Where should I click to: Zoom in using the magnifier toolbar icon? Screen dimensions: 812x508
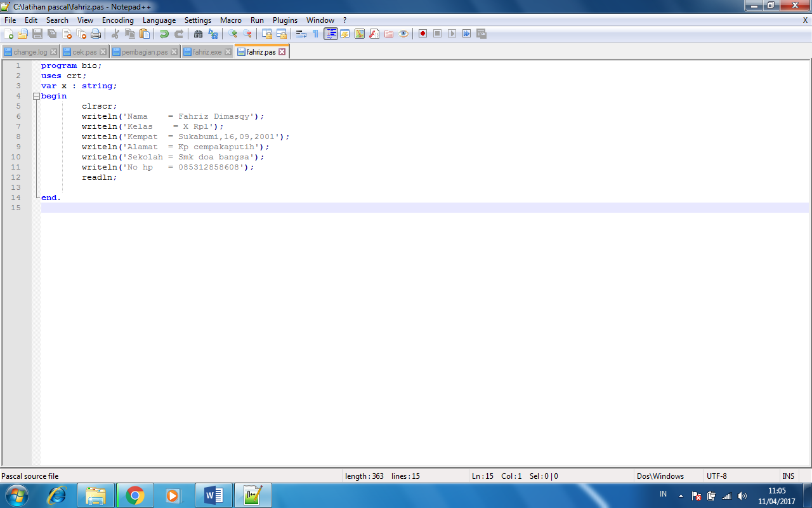233,34
